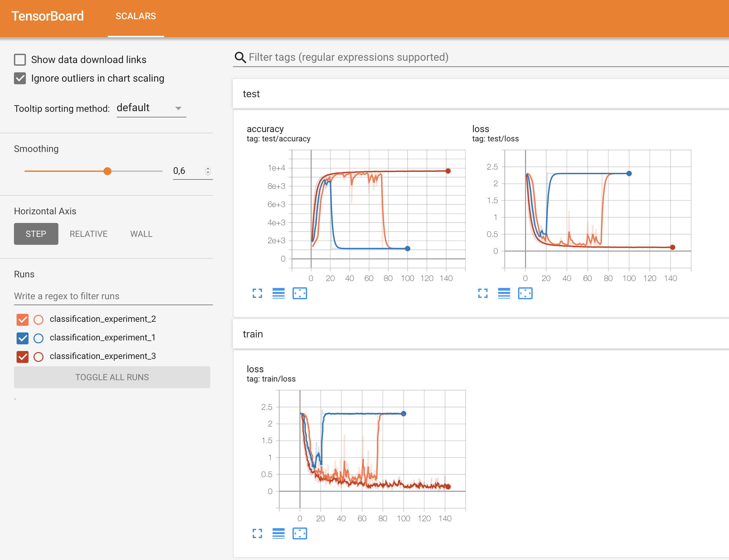
Task: Toggle y-axis log scale on test accuracy chart
Action: pyautogui.click(x=279, y=293)
